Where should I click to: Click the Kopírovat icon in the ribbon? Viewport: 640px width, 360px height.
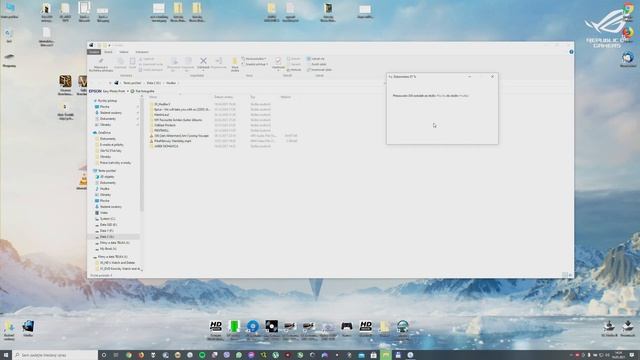120,61
